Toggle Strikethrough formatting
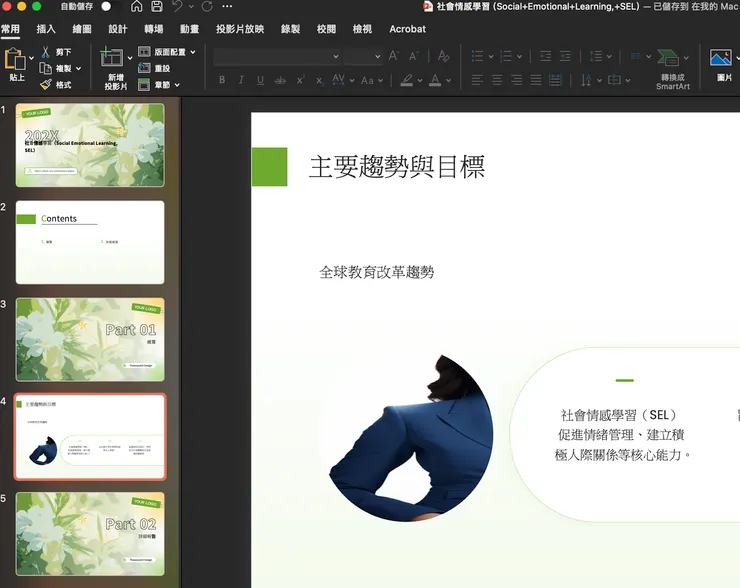 pyautogui.click(x=280, y=80)
